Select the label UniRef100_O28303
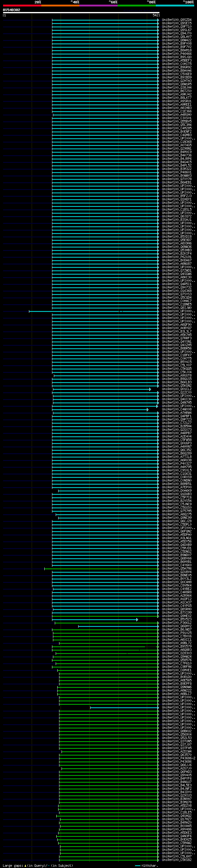Screen dimensions: 197x868 click(x=177, y=653)
